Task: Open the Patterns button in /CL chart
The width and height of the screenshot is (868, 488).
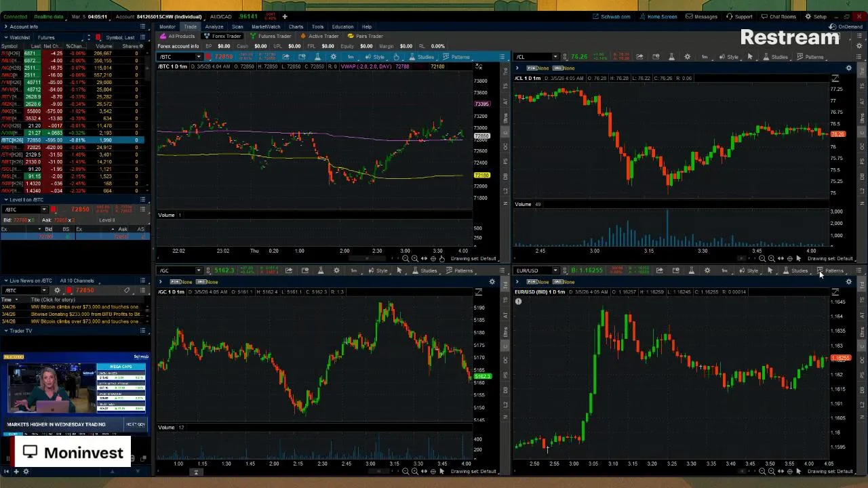Action: (x=810, y=57)
